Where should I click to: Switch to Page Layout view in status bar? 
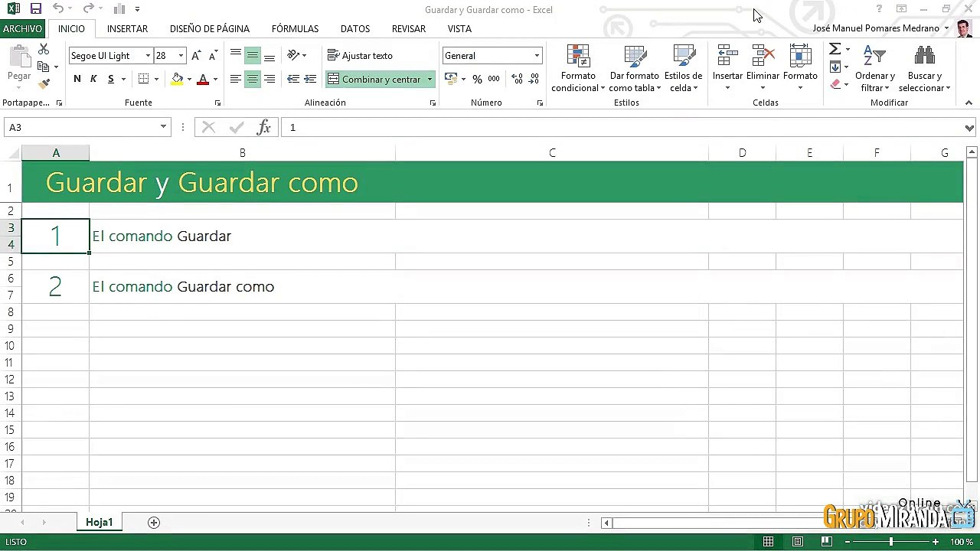(797, 542)
